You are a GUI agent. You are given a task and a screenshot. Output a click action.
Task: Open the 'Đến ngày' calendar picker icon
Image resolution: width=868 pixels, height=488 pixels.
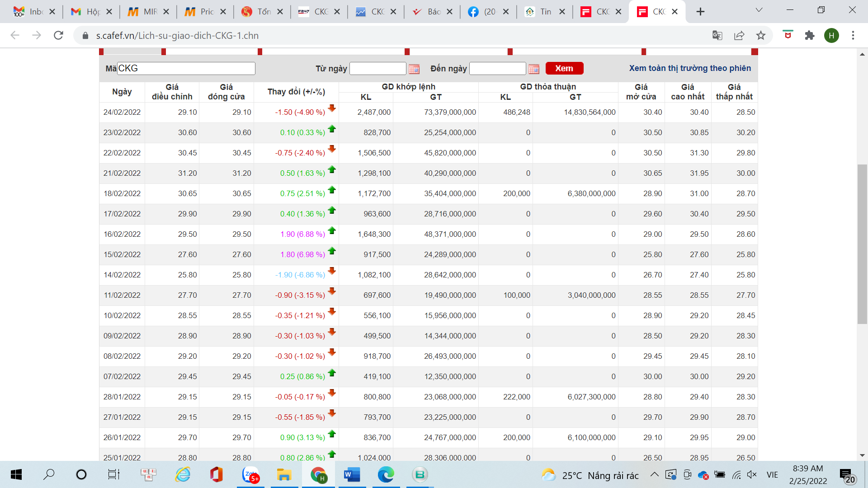(x=533, y=69)
